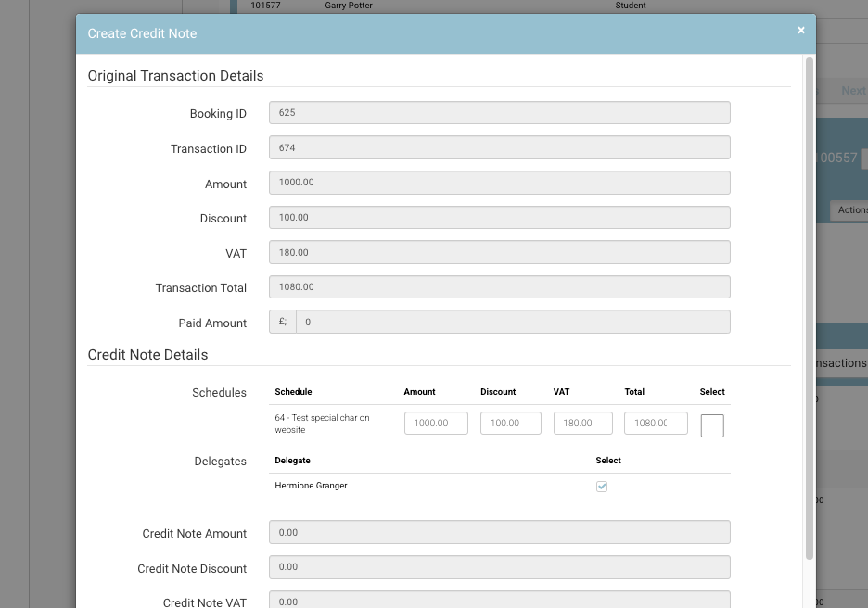
Task: Click the pound currency symbol prefix
Action: pyautogui.click(x=283, y=322)
